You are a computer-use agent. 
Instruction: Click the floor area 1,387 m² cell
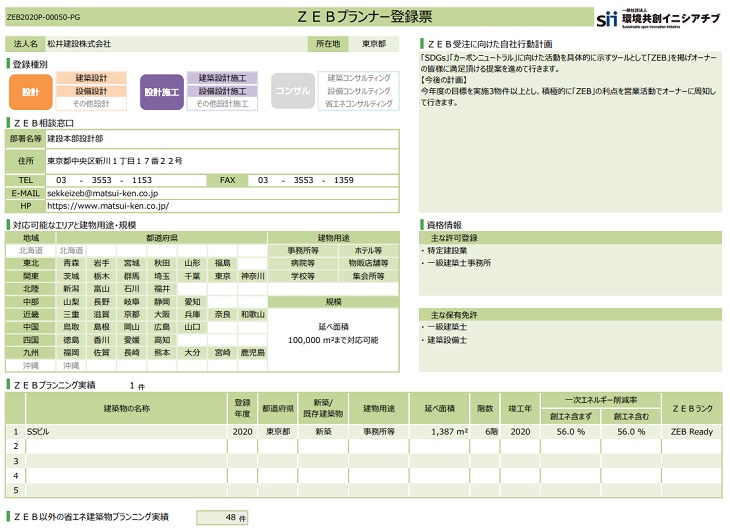point(440,432)
